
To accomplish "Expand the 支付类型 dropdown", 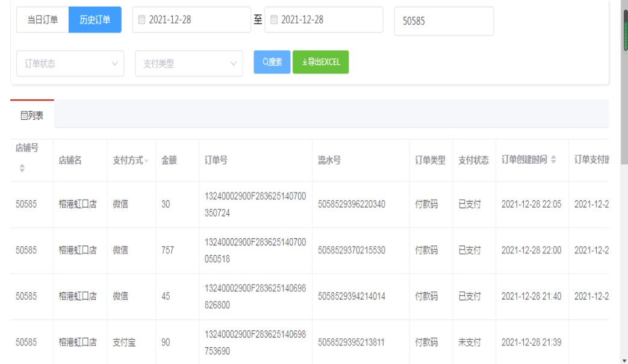I will pos(189,64).
